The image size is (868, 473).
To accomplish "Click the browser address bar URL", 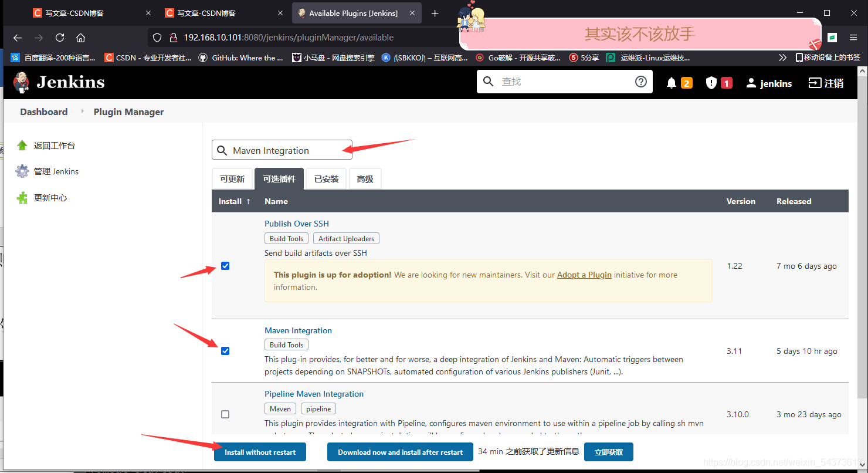I will coord(289,38).
